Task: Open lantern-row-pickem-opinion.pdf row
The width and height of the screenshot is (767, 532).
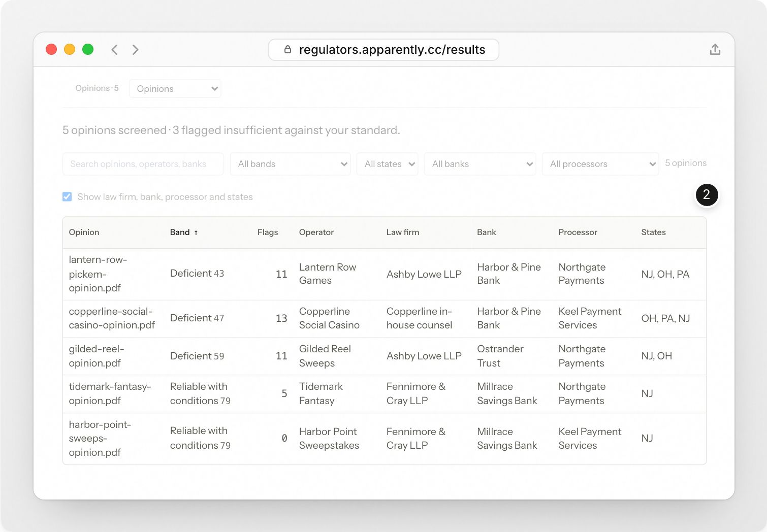Action: pos(384,274)
